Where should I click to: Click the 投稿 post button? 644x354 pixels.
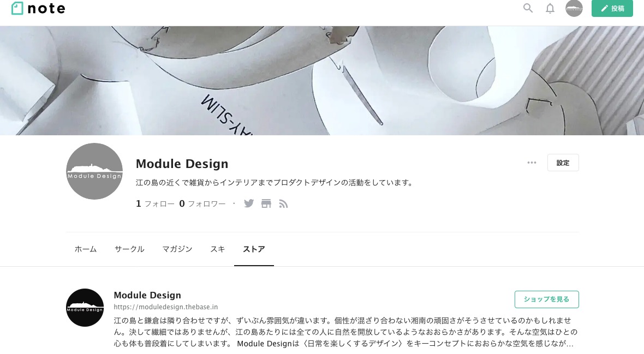[612, 8]
